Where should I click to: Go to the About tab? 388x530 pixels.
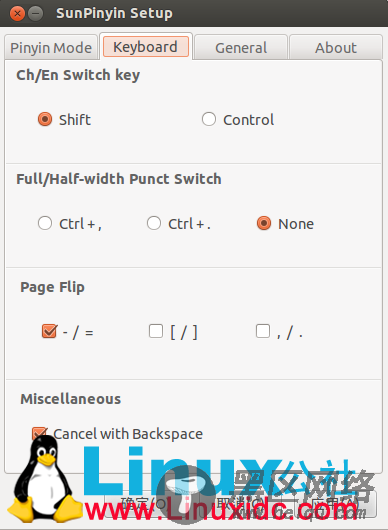coord(336,48)
